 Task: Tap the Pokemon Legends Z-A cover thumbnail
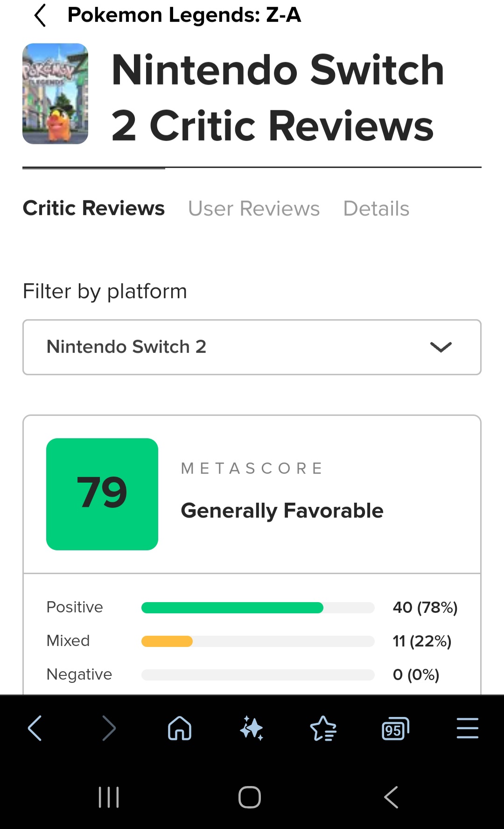(56, 94)
